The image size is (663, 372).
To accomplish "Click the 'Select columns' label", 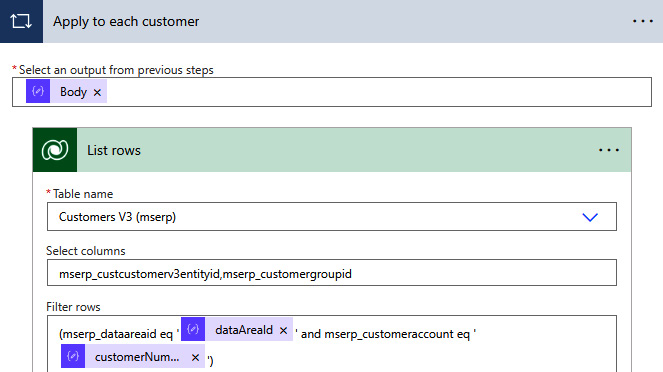I will coord(86,251).
